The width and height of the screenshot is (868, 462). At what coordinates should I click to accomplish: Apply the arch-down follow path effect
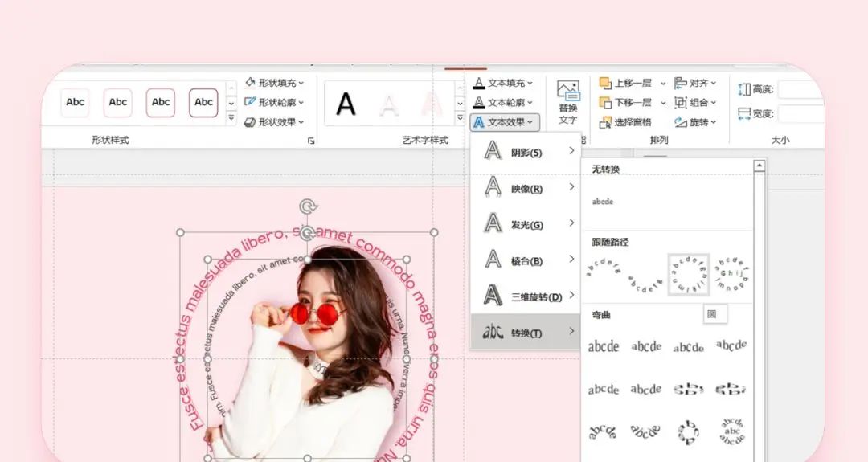click(645, 284)
